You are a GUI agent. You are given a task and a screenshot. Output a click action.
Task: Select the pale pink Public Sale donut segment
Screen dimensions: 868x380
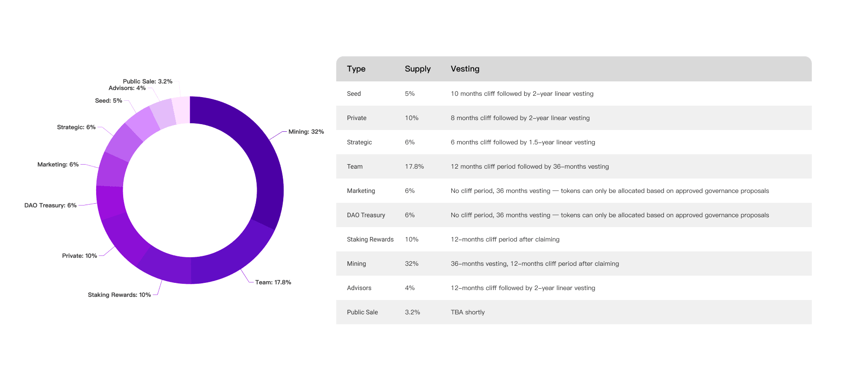tap(181, 110)
